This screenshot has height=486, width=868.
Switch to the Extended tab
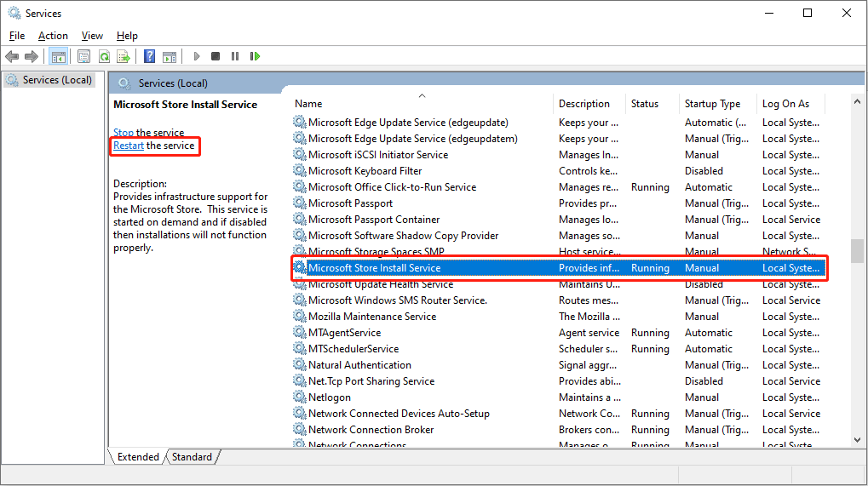pyautogui.click(x=138, y=457)
